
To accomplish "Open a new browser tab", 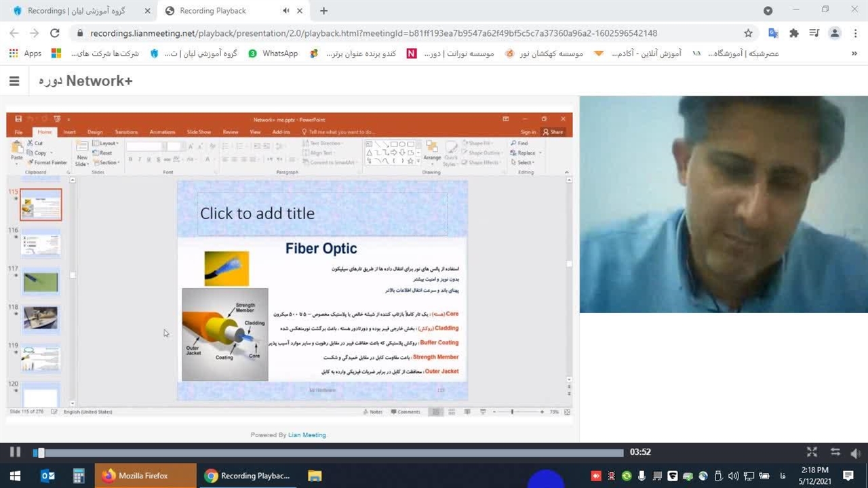I will (x=323, y=11).
